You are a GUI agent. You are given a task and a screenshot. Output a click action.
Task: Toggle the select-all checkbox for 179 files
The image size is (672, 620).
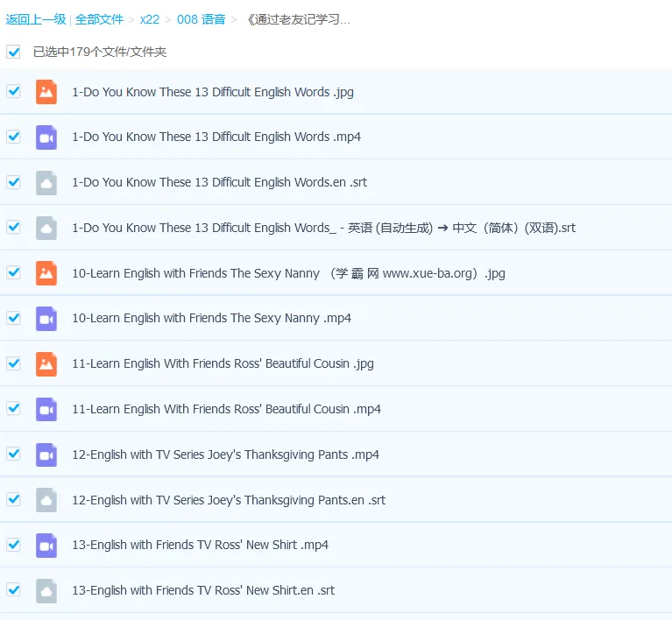[13, 52]
